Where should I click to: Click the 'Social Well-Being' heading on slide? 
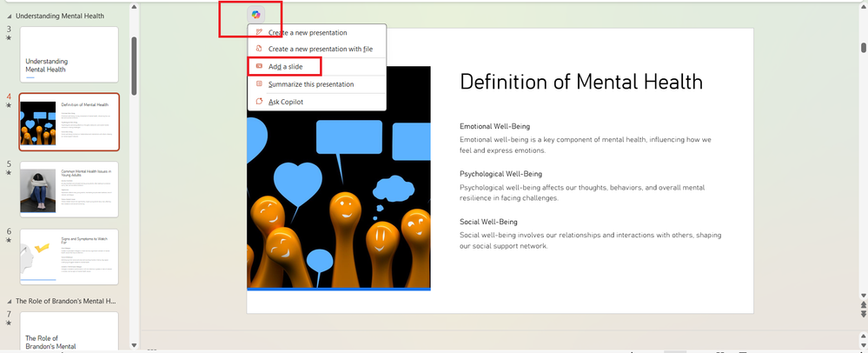(x=489, y=222)
